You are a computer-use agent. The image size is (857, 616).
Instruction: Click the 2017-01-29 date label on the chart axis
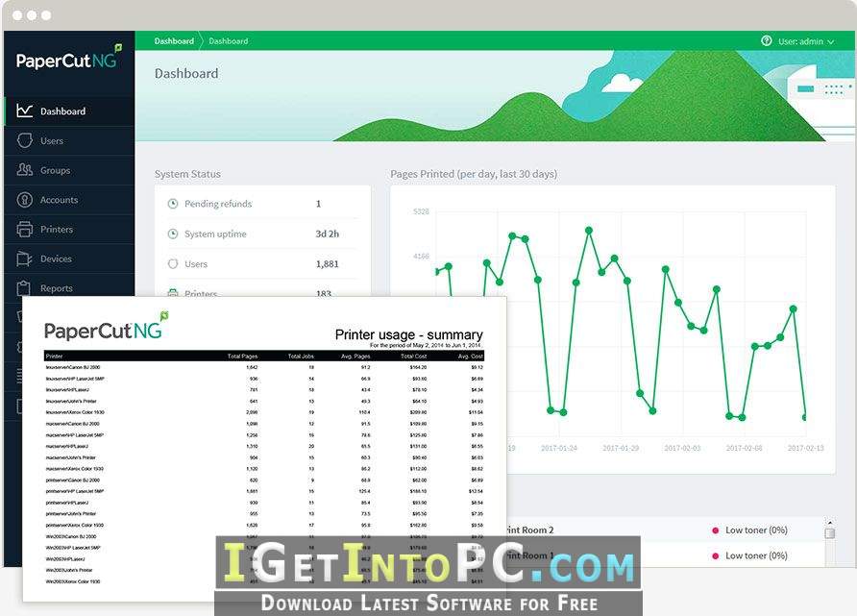(621, 448)
